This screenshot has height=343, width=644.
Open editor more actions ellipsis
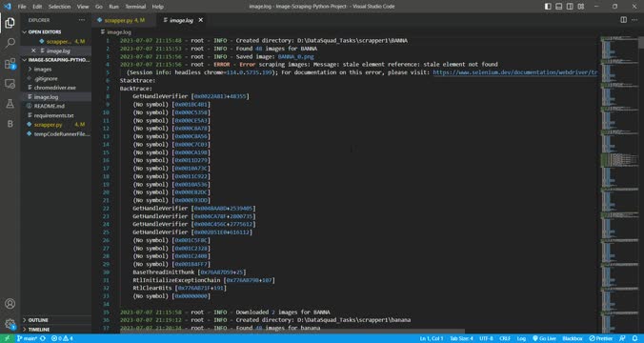click(x=634, y=20)
